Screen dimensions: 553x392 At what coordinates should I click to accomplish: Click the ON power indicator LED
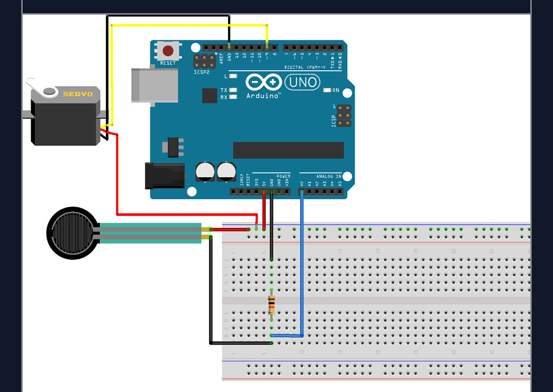327,90
